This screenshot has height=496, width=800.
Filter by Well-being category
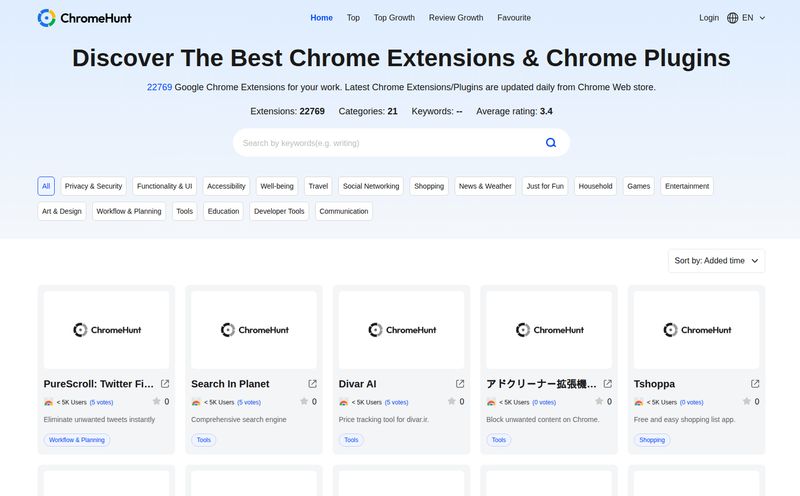(x=277, y=186)
